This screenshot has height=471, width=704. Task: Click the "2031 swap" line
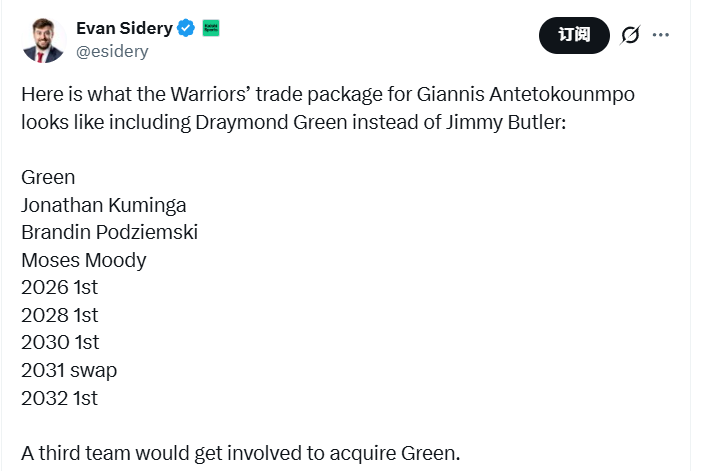(x=69, y=370)
